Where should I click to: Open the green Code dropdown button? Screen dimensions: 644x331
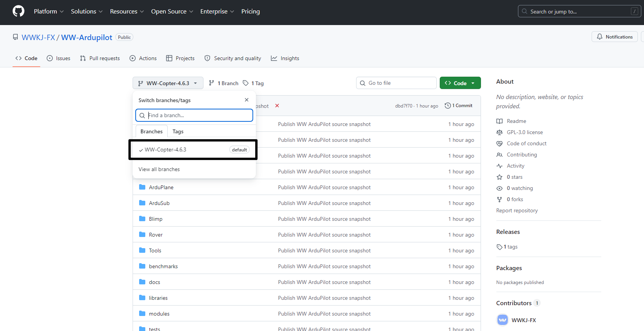pyautogui.click(x=460, y=83)
